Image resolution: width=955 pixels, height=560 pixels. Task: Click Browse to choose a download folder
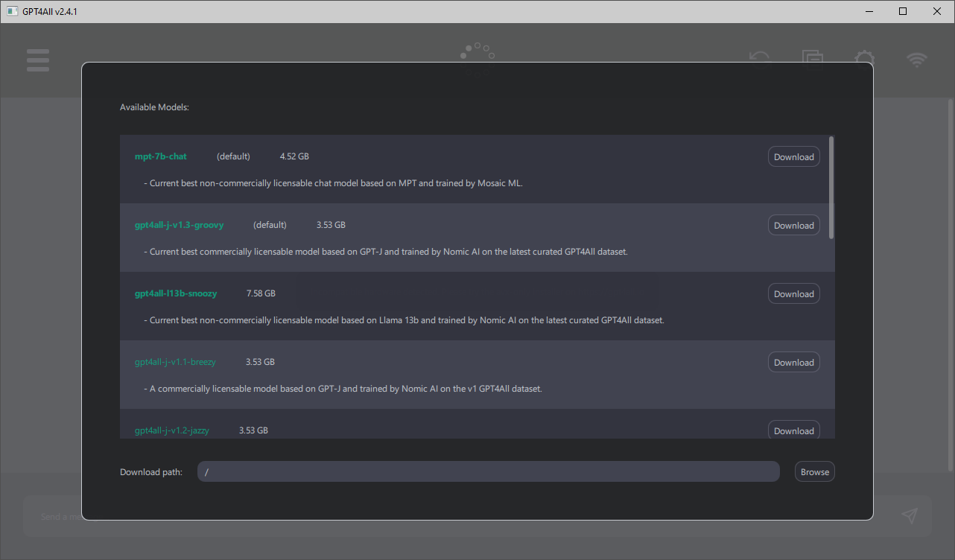click(814, 471)
